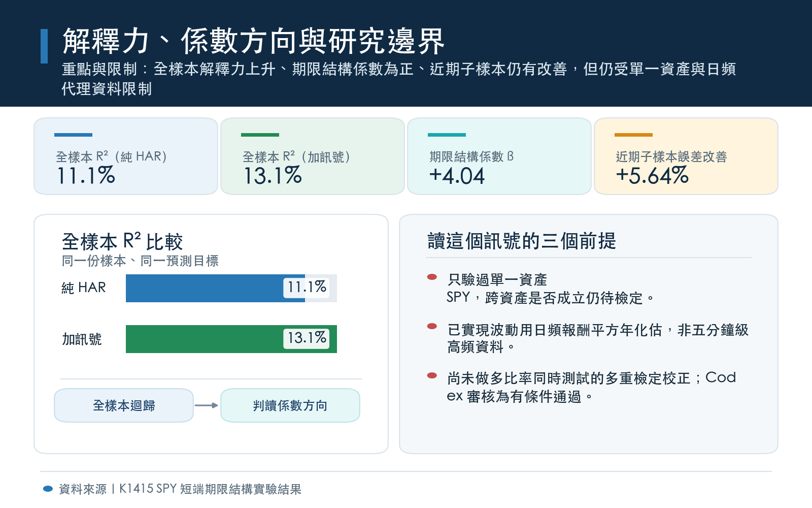Image resolution: width=812 pixels, height=508 pixels.
Task: Click the +4.04 coefficient value
Action: click(457, 176)
